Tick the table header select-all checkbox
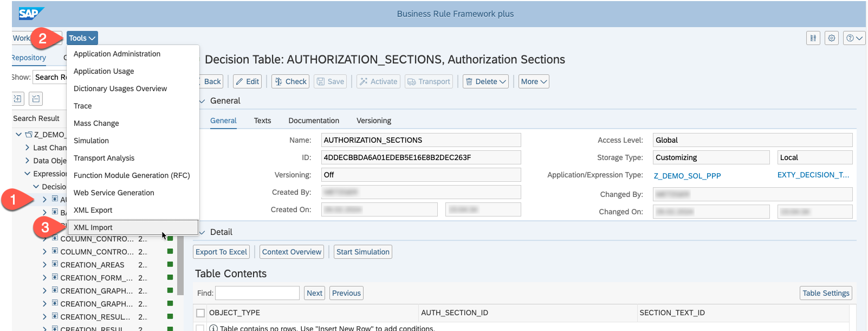 200,313
